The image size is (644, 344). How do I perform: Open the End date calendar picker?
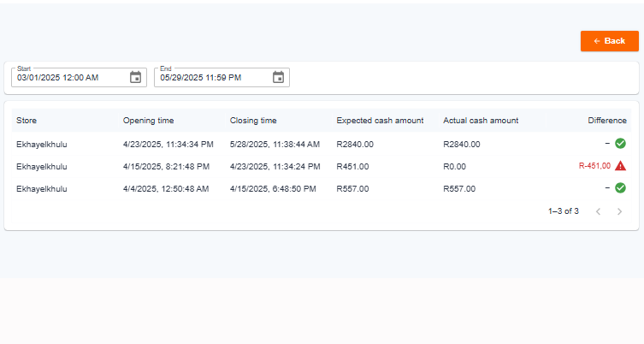[x=278, y=77]
